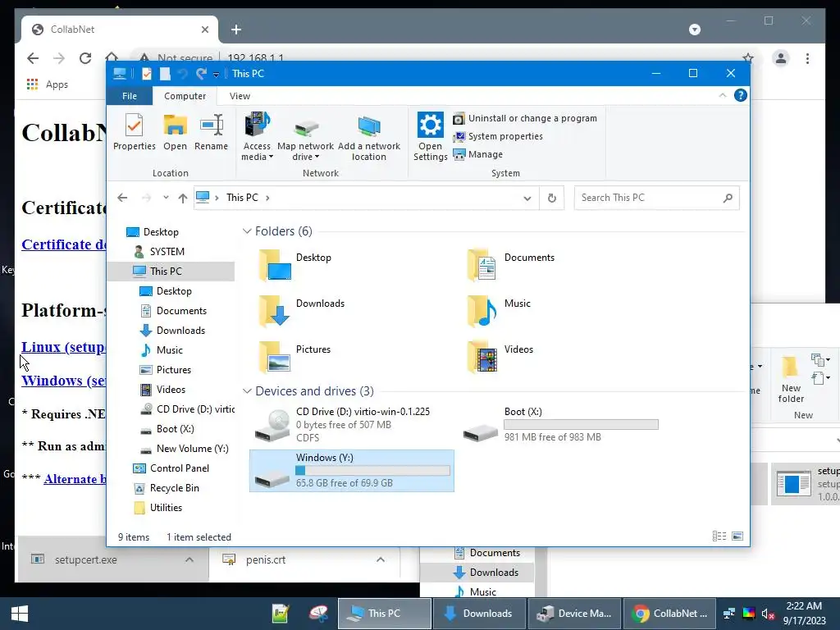Switch to Downloads taskbar button
This screenshot has width=840, height=630.
pyautogui.click(x=478, y=614)
